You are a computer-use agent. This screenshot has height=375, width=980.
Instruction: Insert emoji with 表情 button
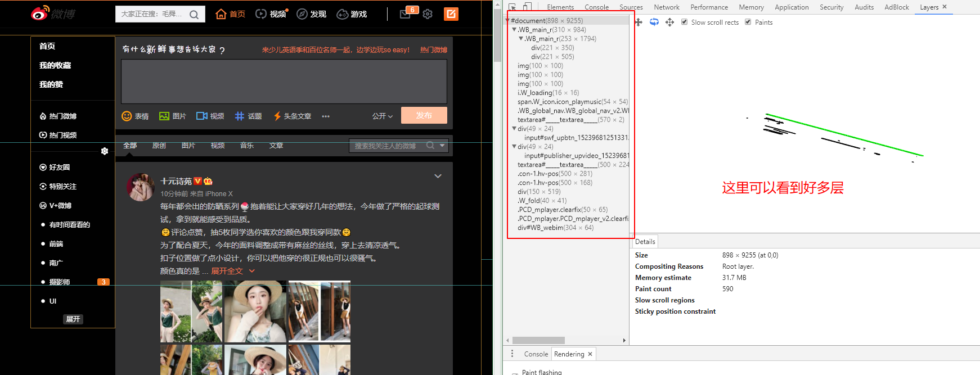coord(136,116)
